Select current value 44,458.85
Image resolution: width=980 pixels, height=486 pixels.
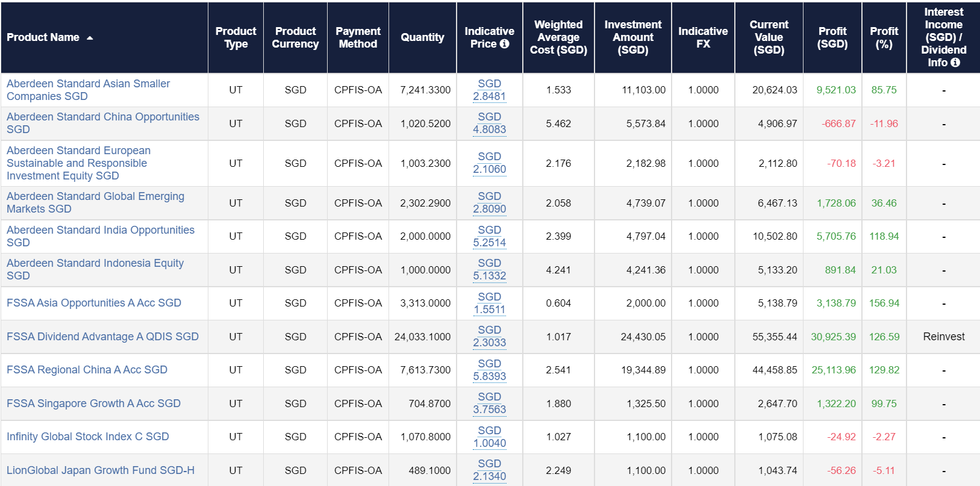tap(775, 370)
